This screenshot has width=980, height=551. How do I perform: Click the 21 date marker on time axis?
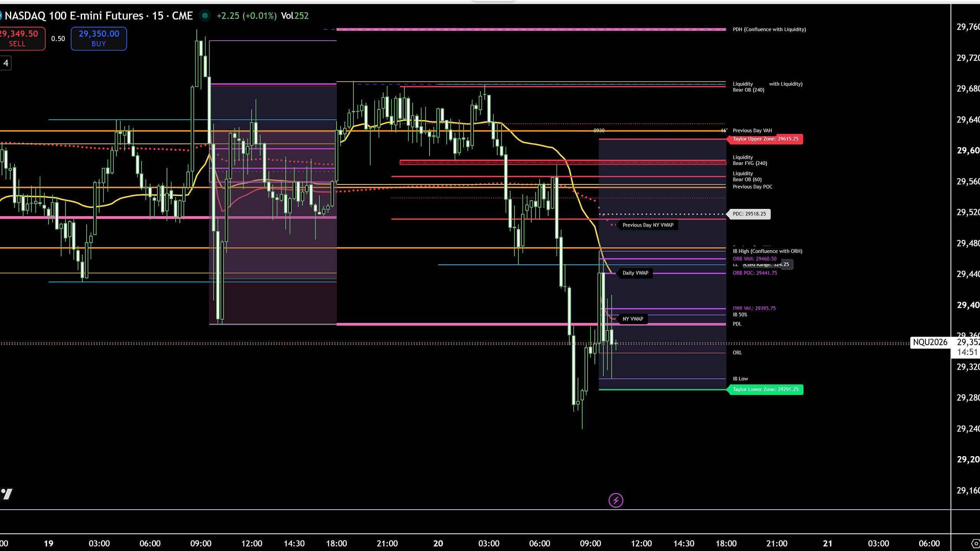click(x=827, y=543)
